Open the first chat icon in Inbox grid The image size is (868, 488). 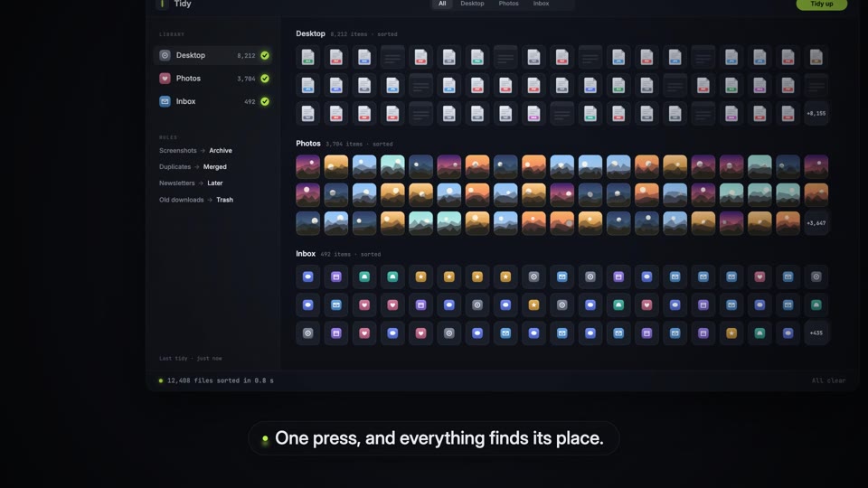tap(307, 277)
